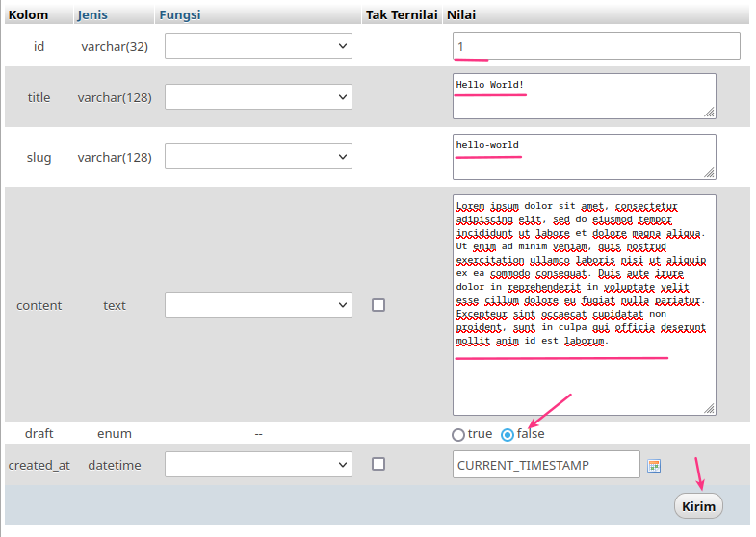Select the draft false radio option
The height and width of the screenshot is (537, 756).
pos(508,434)
